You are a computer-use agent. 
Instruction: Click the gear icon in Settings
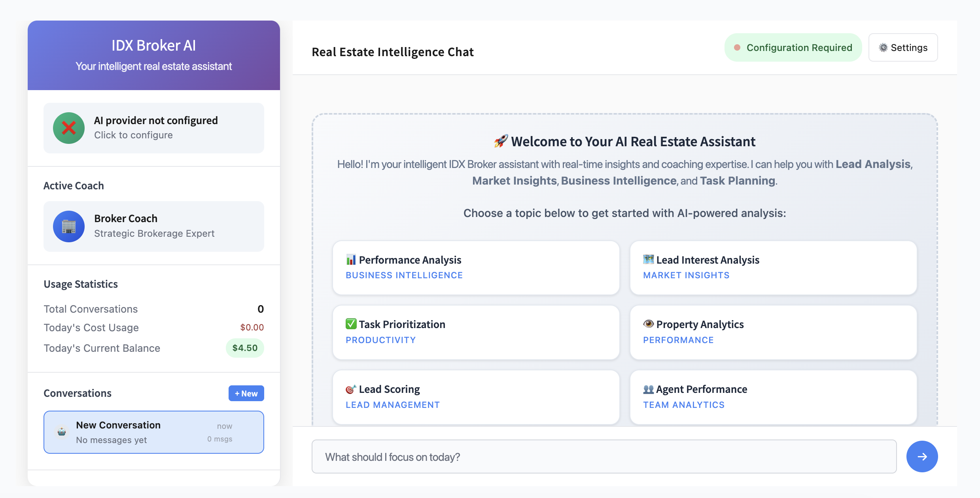pyautogui.click(x=883, y=48)
